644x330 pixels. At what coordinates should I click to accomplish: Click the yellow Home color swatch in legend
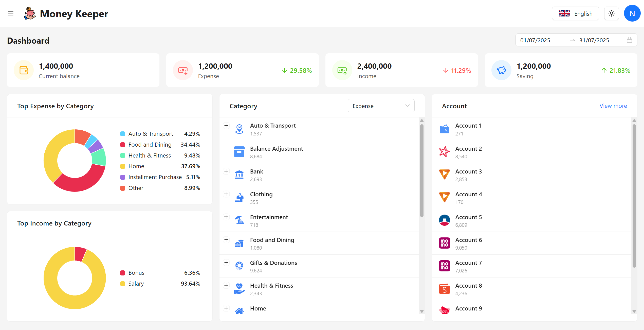point(123,166)
